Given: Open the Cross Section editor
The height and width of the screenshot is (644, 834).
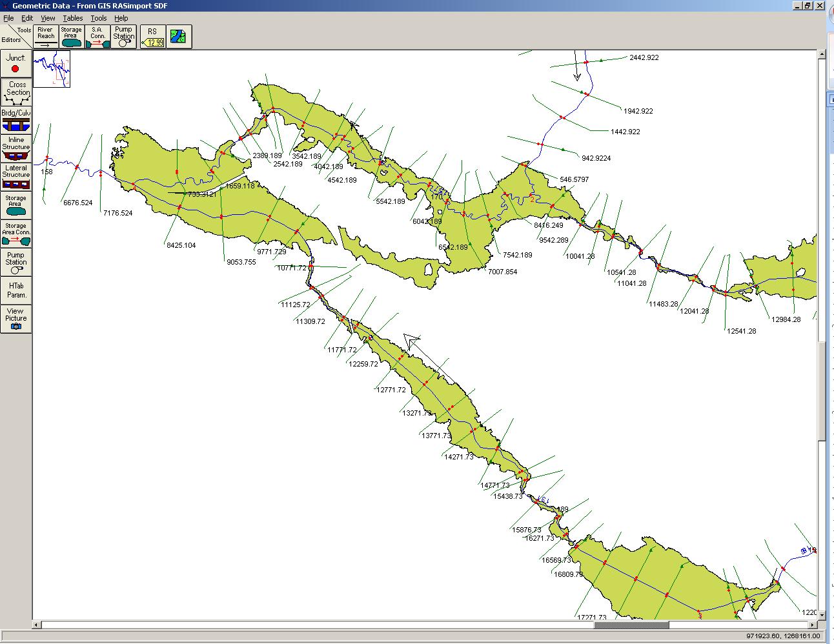Looking at the screenshot, I should (15, 92).
